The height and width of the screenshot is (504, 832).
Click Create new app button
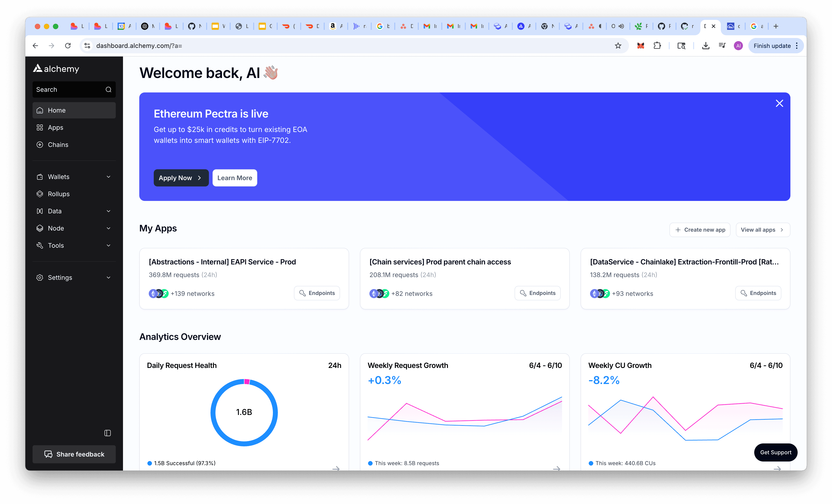[x=700, y=230]
